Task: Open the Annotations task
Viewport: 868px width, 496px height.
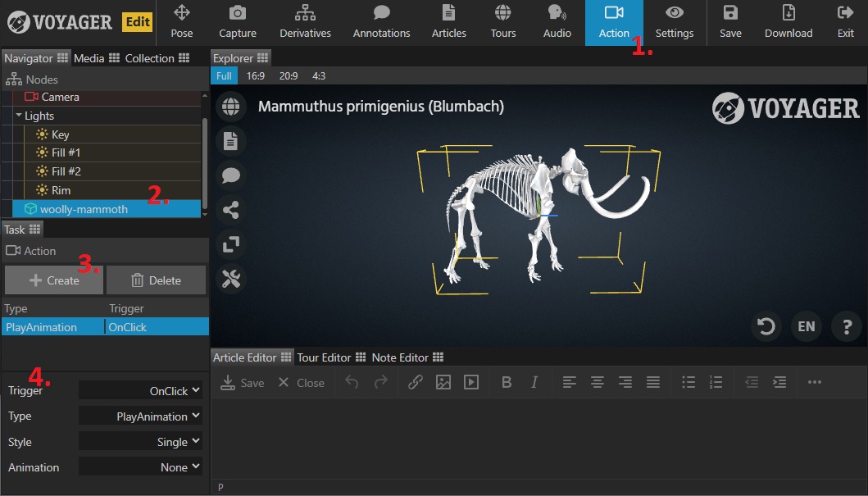Action: (x=381, y=22)
